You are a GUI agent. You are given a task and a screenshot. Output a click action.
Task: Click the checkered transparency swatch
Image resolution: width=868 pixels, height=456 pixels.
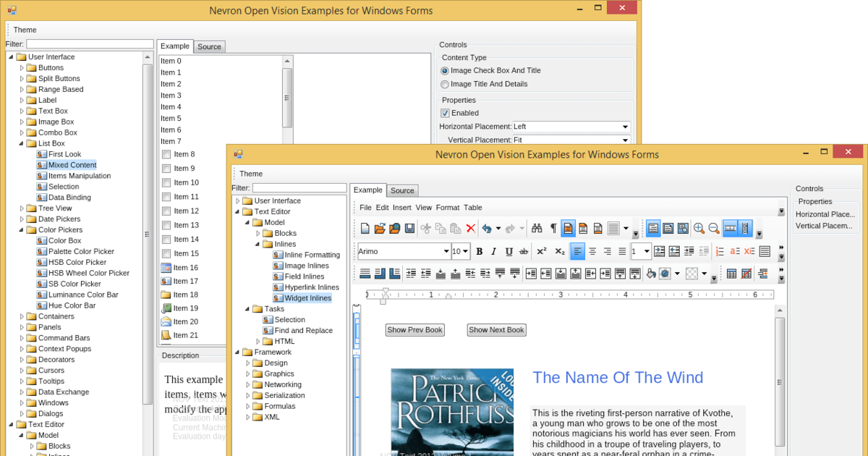point(691,274)
